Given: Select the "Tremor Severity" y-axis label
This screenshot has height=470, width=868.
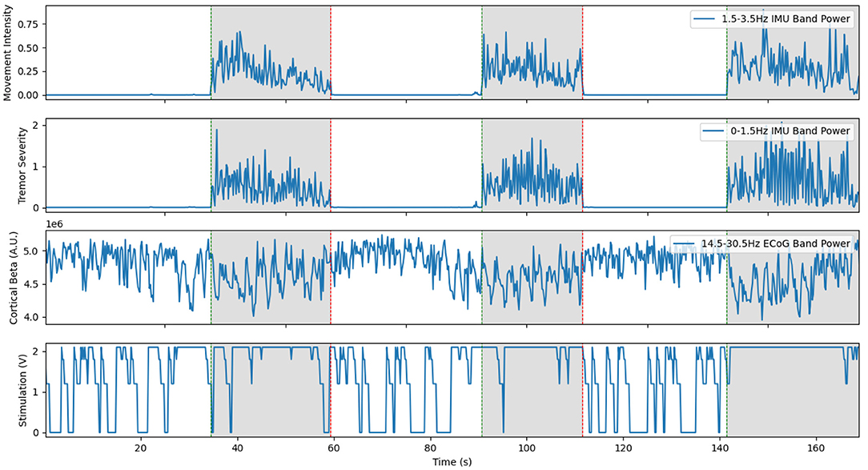Looking at the screenshot, I should tap(22, 166).
